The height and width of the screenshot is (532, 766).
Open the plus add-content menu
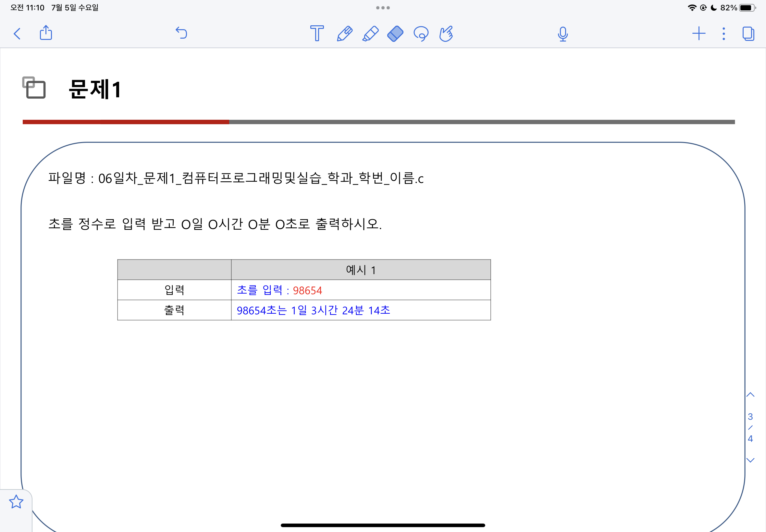(698, 34)
